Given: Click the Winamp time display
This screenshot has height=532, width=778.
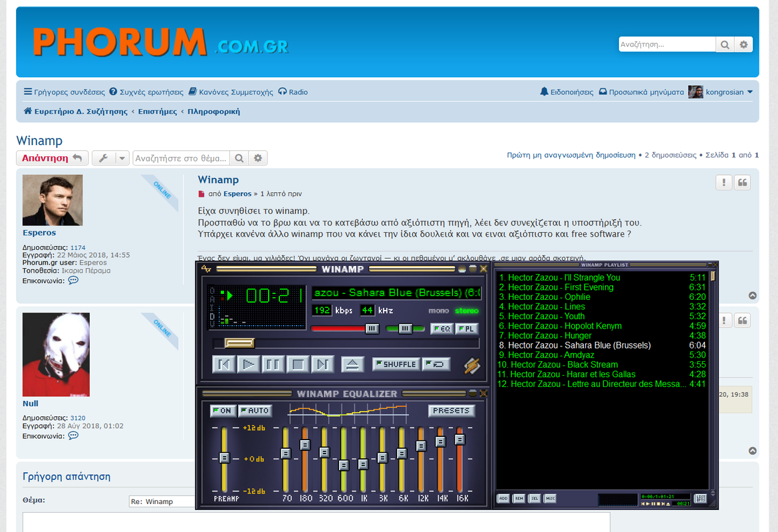Looking at the screenshot, I should click(x=275, y=296).
